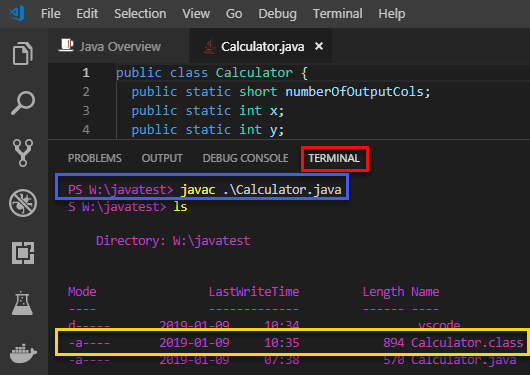Click line number 3 in the gutter
Screen dimensions: 530x375
(x=86, y=111)
